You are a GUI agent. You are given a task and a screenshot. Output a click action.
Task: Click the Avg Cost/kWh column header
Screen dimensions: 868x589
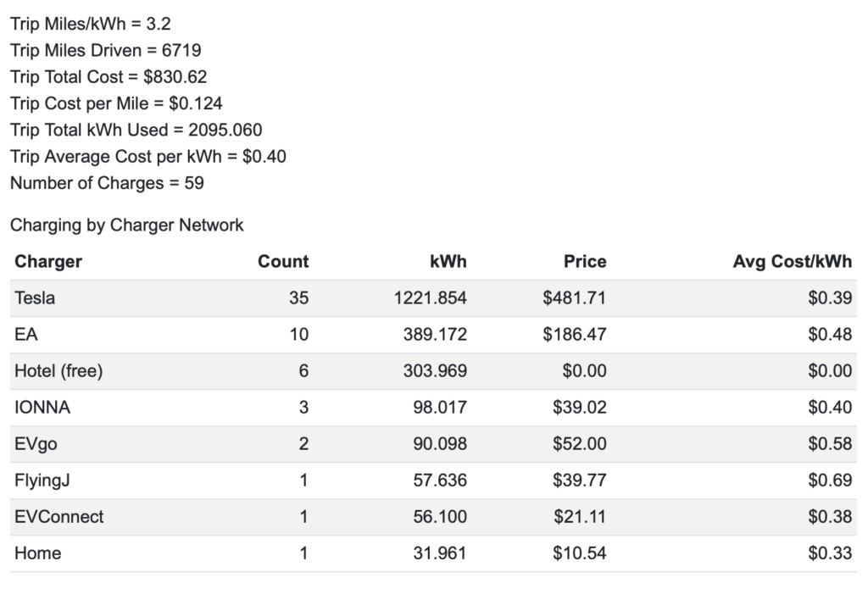coord(793,261)
